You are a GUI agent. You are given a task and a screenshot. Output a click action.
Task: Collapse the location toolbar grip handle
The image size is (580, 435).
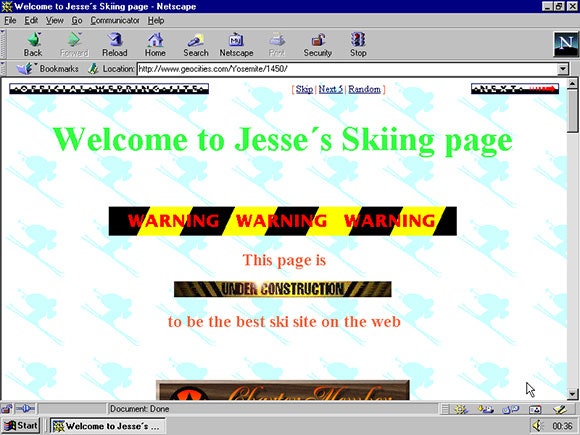coord(3,68)
